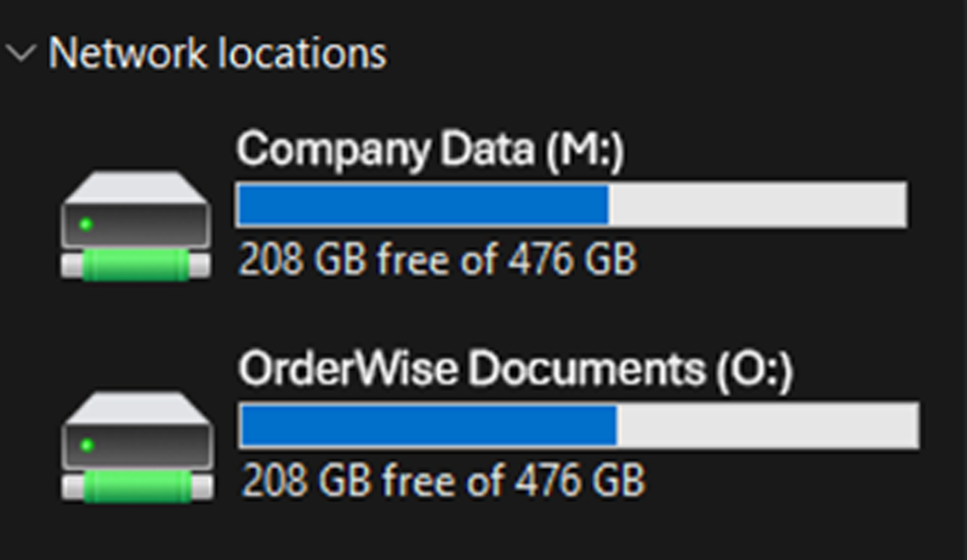This screenshot has height=560, width=967.
Task: Click the Company Data (M:) drive name
Action: pos(430,150)
